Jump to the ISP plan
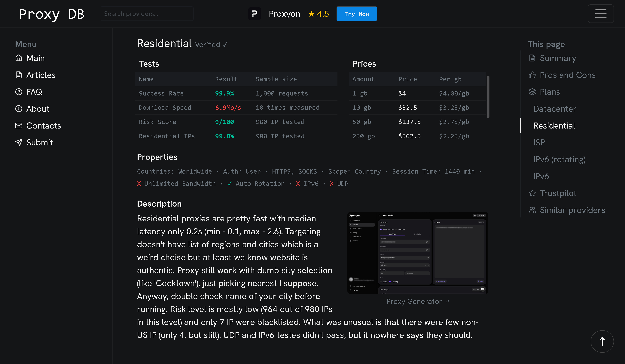625x364 pixels. pos(539,142)
